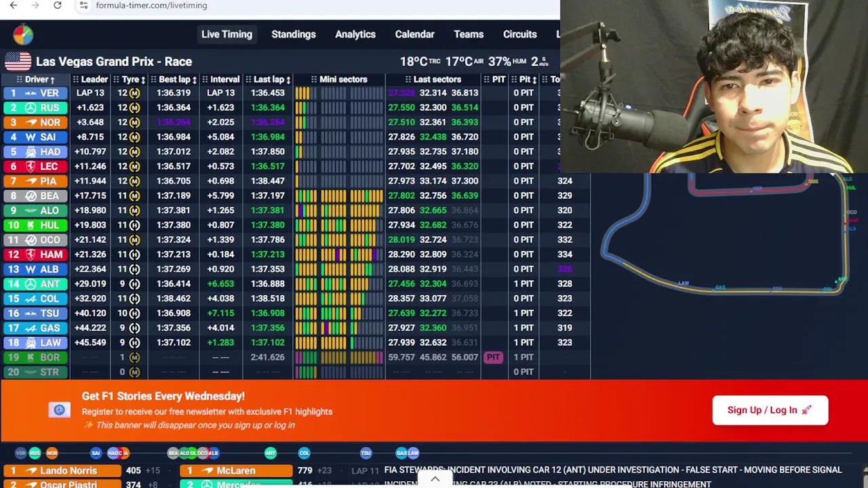Select the OCO driver badge

click(35, 240)
